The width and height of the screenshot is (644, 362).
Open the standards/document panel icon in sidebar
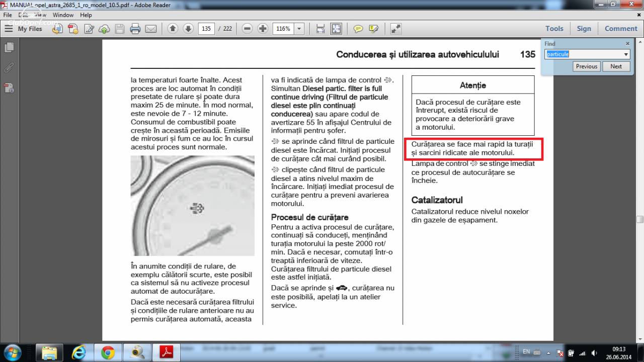[9, 88]
